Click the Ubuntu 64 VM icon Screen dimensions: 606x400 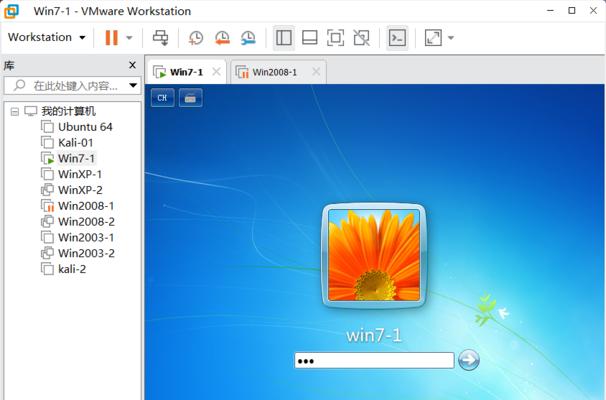(48, 127)
